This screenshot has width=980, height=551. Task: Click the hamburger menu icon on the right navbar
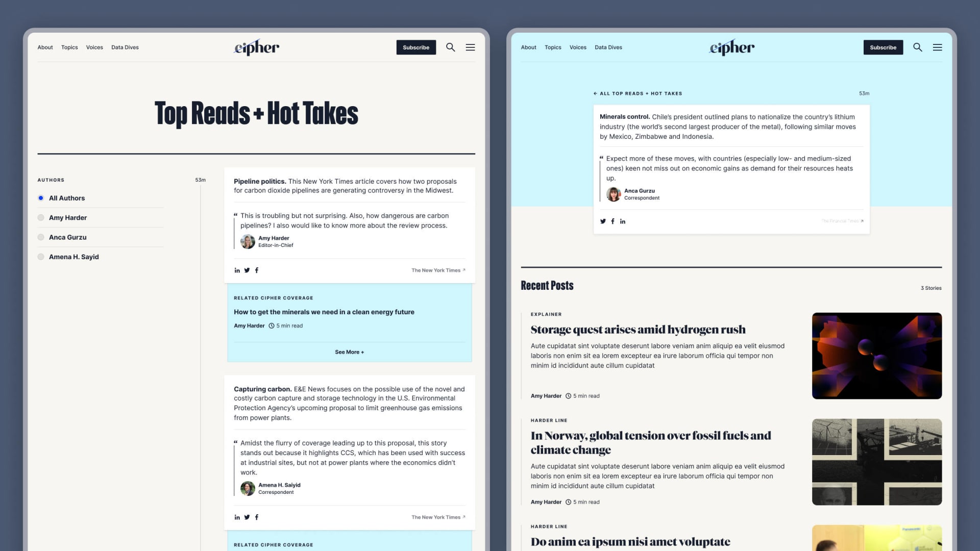(937, 47)
